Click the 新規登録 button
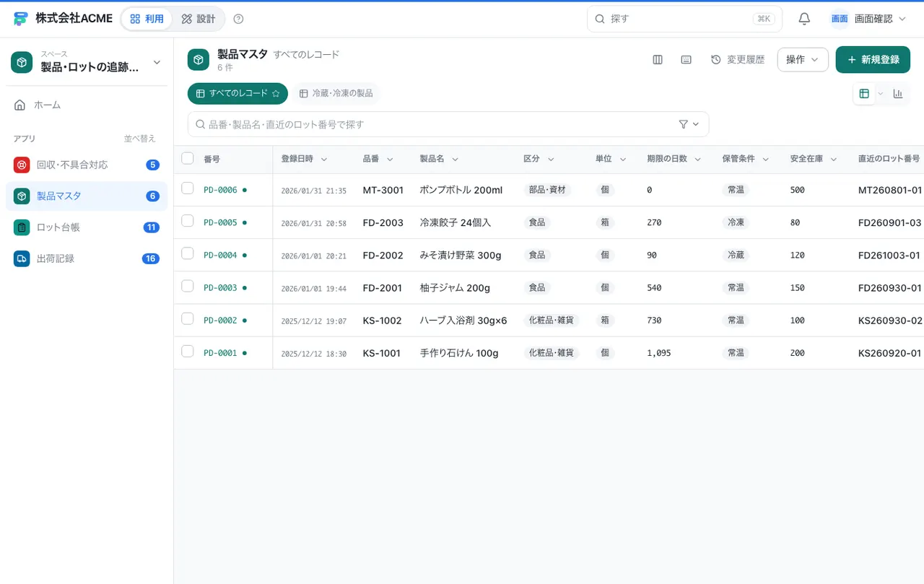924x584 pixels. pyautogui.click(x=873, y=60)
